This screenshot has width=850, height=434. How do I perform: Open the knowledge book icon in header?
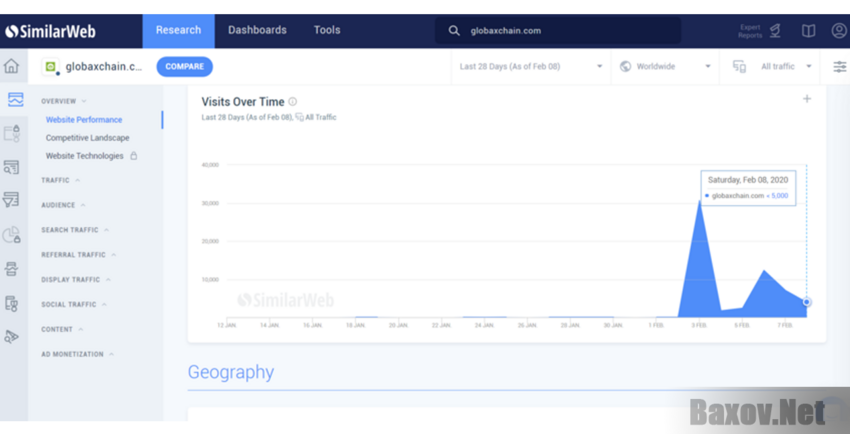(x=808, y=31)
